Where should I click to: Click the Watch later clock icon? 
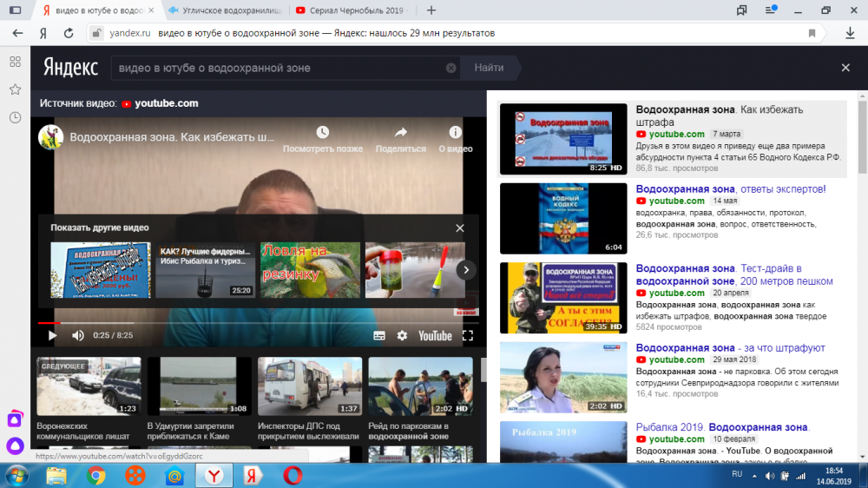(323, 133)
